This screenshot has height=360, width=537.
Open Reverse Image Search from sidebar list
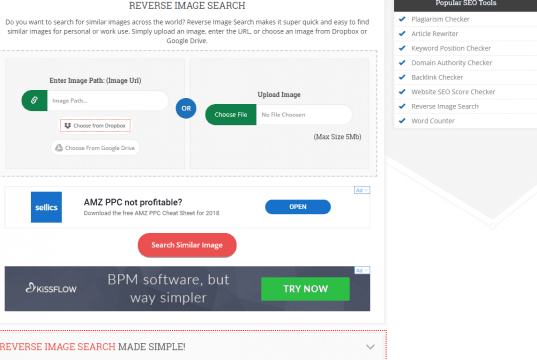pyautogui.click(x=445, y=106)
